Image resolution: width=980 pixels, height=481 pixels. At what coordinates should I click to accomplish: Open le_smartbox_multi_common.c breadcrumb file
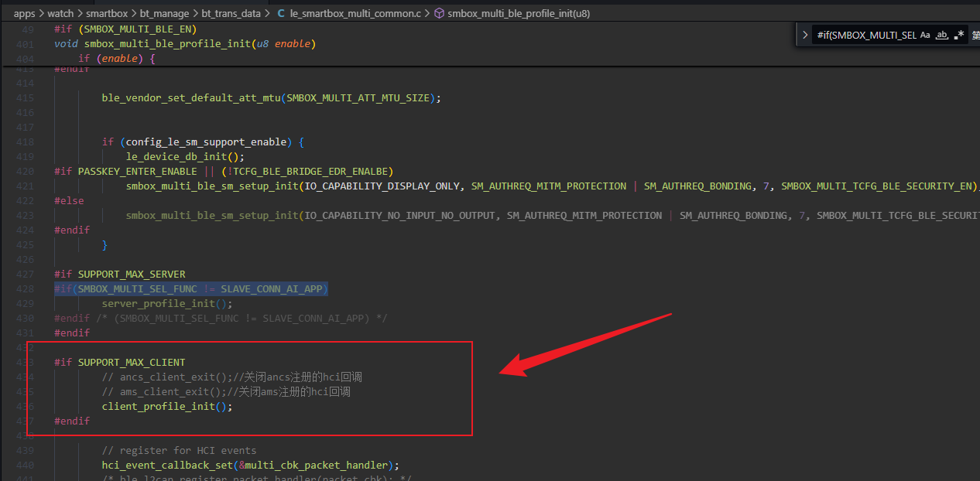(355, 13)
